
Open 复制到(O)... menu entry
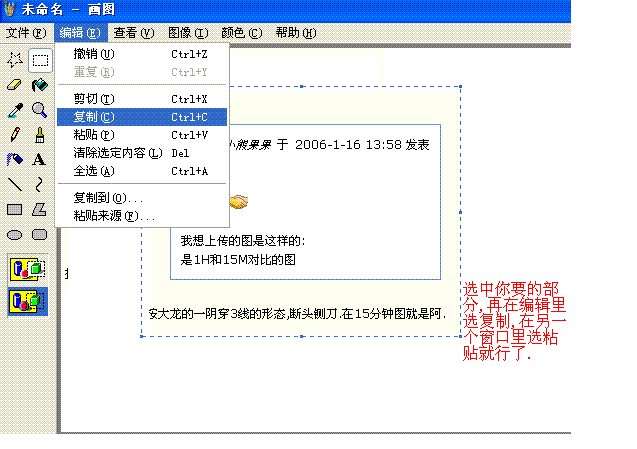point(142,198)
